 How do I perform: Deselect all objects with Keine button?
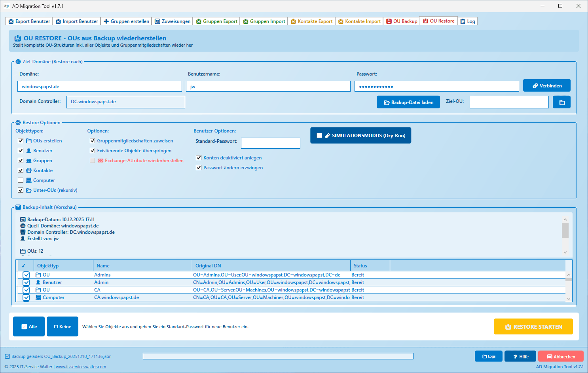(63, 326)
